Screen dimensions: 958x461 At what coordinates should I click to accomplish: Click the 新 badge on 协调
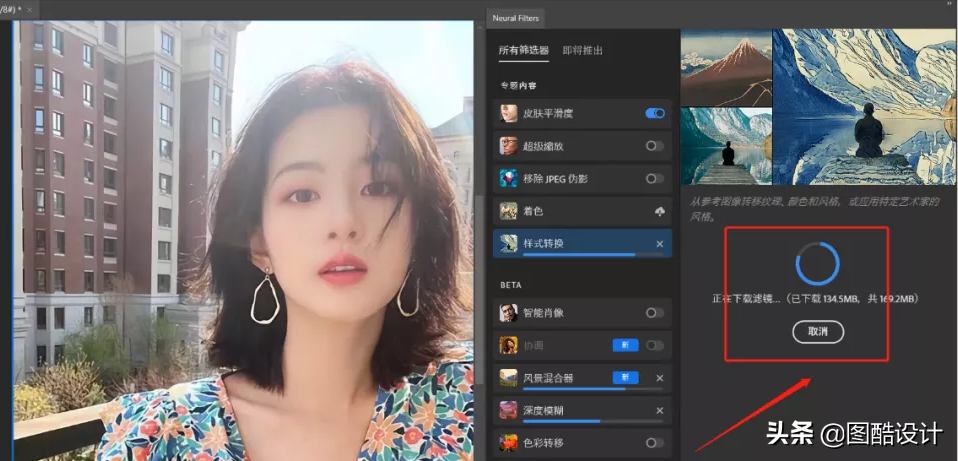626,346
